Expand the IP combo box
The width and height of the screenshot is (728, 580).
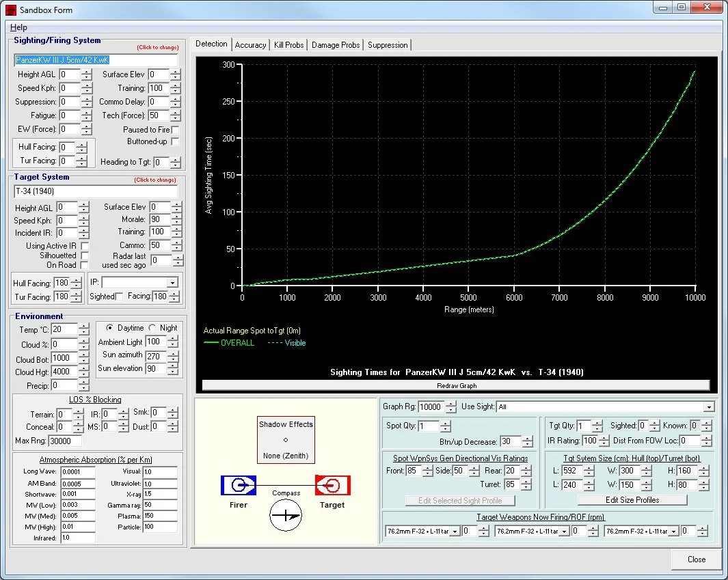point(172,282)
